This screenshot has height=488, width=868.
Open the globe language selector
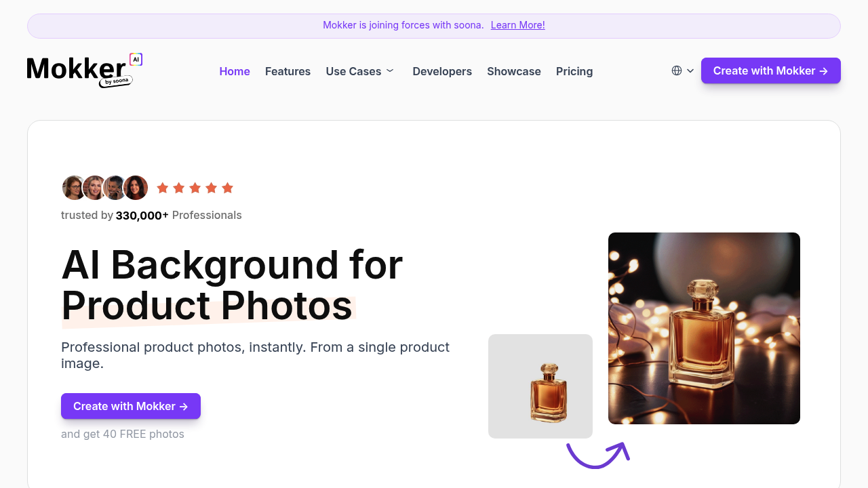coord(677,70)
